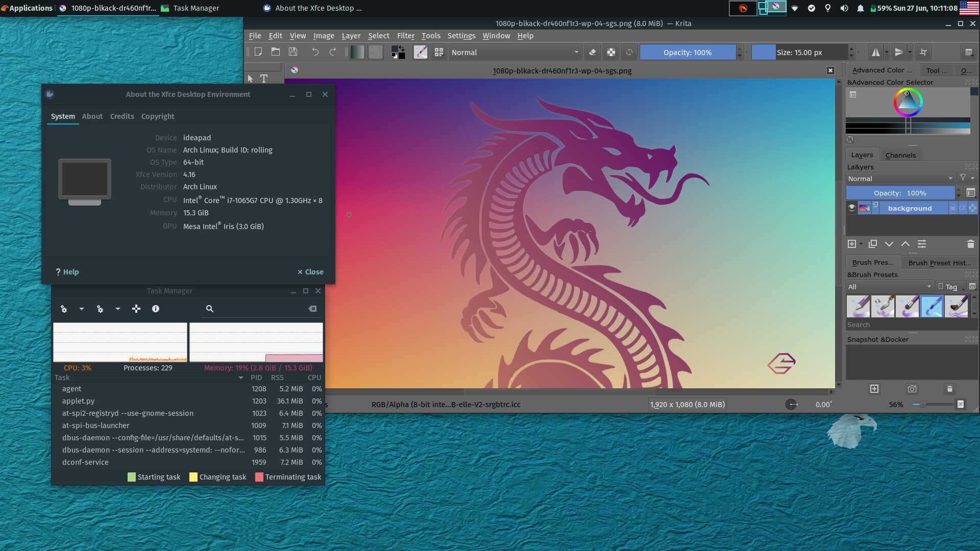Toggle eraser mode in Krita toolbar
This screenshot has width=980, height=551.
coord(592,52)
